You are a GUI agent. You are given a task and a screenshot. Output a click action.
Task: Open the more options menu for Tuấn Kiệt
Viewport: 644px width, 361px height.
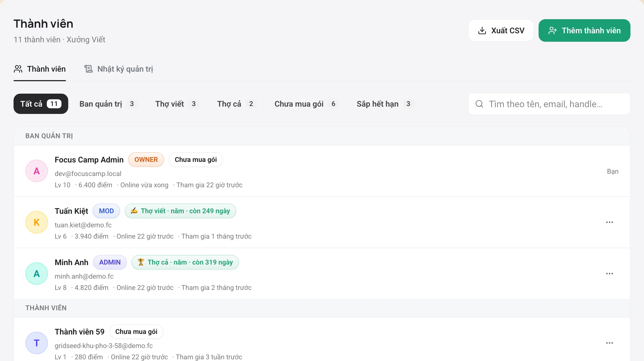pyautogui.click(x=610, y=222)
